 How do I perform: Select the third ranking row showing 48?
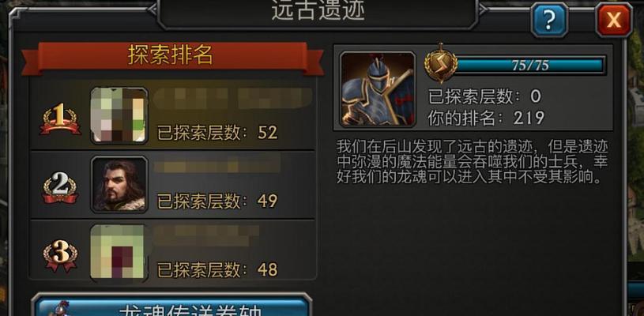pyautogui.click(x=173, y=250)
